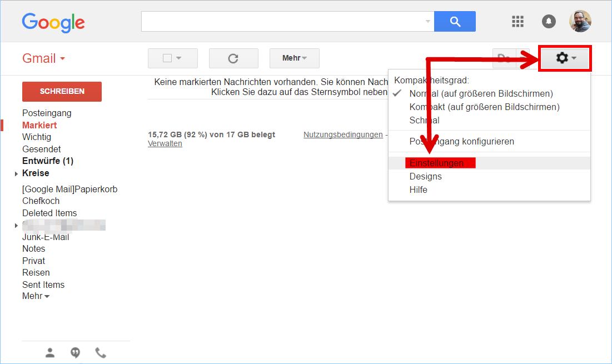Viewport: 612px width, 364px height.
Task: Click the Google logo
Action: pyautogui.click(x=53, y=22)
